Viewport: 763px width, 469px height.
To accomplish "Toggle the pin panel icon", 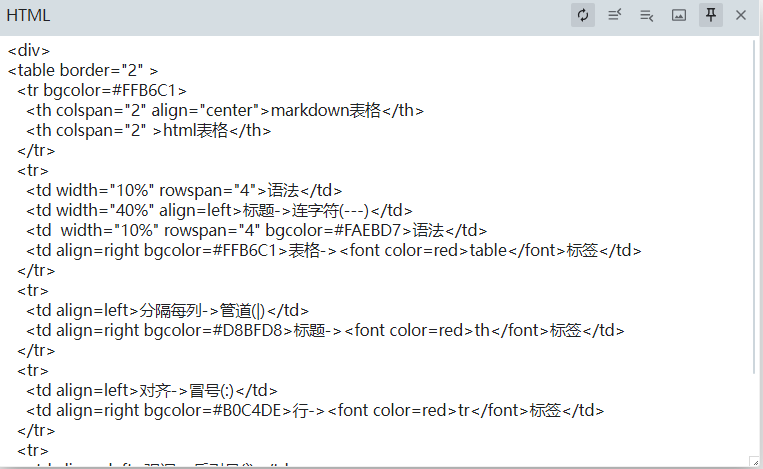I will pyautogui.click(x=711, y=15).
